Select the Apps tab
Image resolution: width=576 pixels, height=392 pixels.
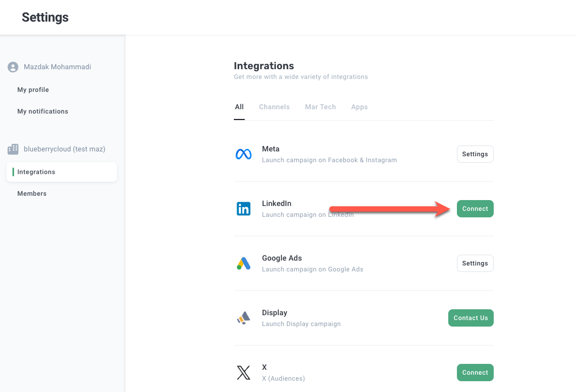coord(359,107)
